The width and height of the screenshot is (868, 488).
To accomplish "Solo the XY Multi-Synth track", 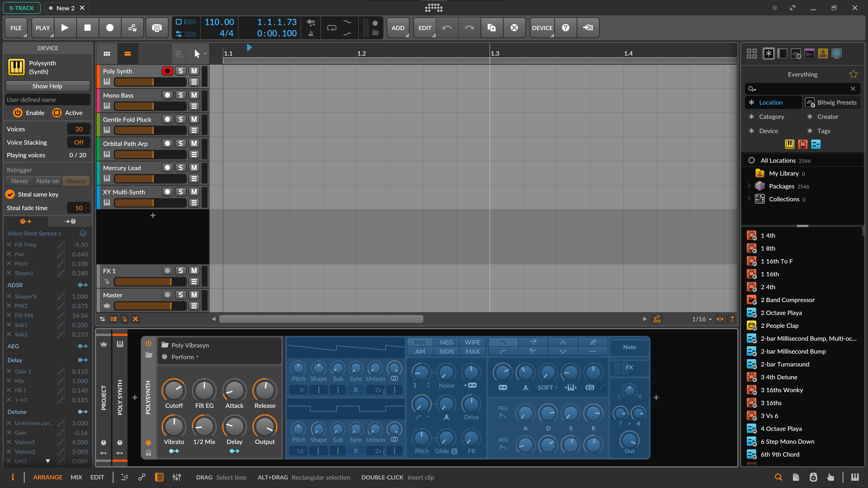I will [x=181, y=192].
